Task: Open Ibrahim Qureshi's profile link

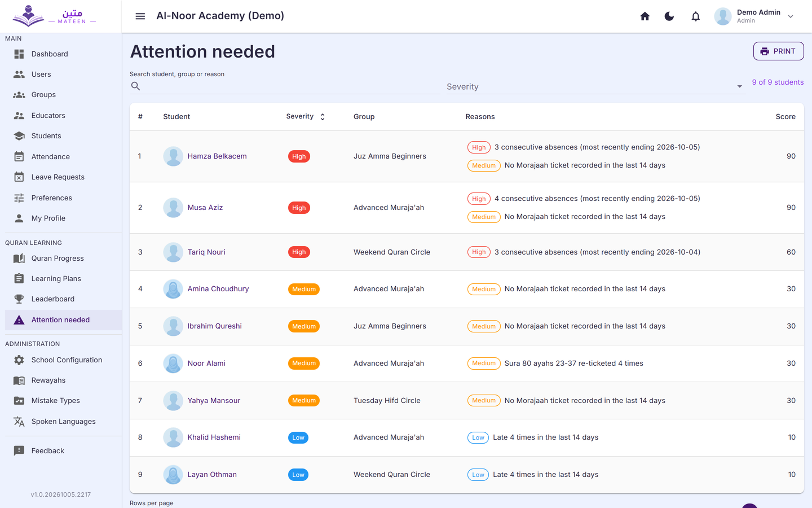Action: coord(215,326)
